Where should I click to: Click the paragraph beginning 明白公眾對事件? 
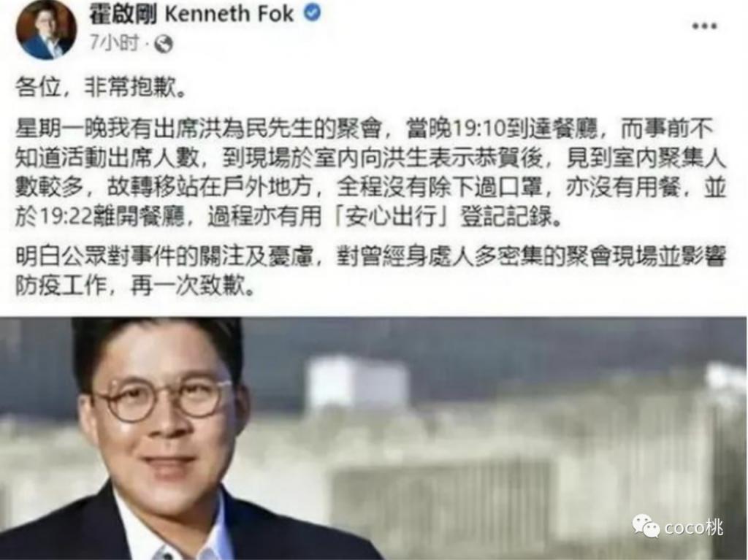(370, 271)
